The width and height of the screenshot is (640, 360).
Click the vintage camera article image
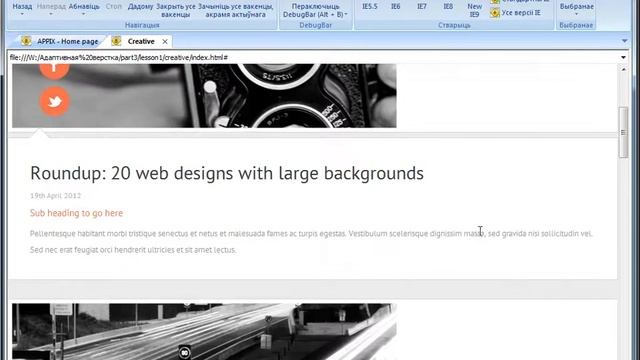tap(204, 96)
